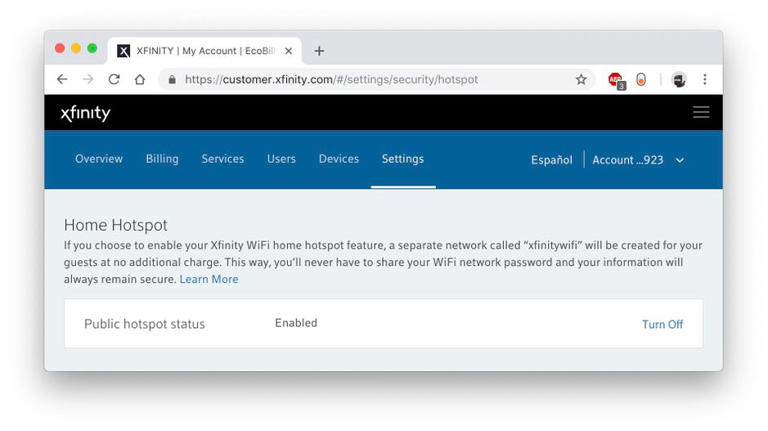Click the chevron next to Account ...923
The image size is (768, 431).
[x=680, y=161]
